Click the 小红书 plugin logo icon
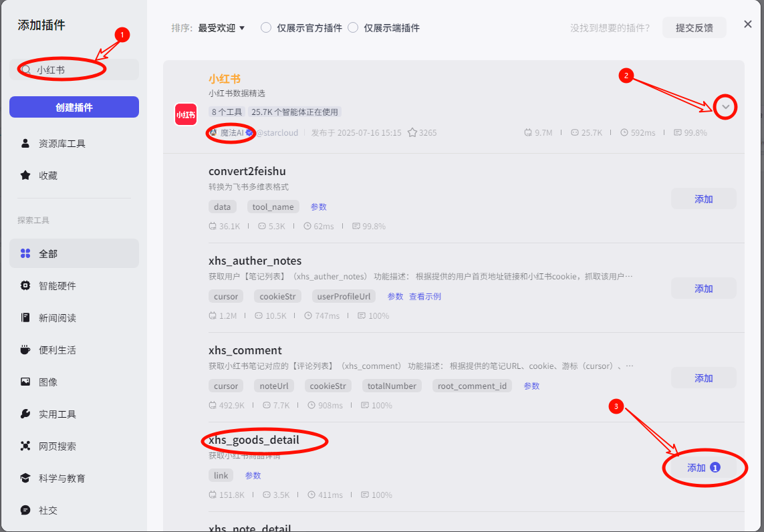The width and height of the screenshot is (764, 532). point(185,114)
